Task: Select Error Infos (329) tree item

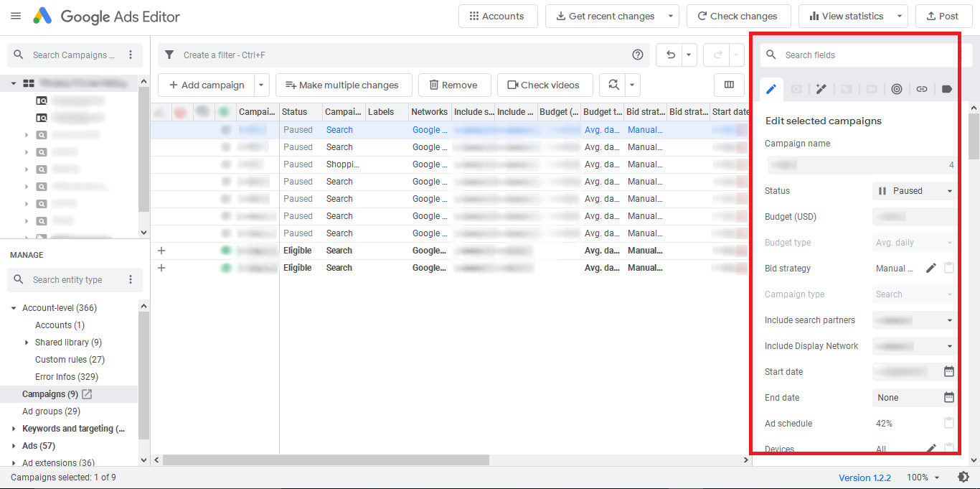Action: 67,377
